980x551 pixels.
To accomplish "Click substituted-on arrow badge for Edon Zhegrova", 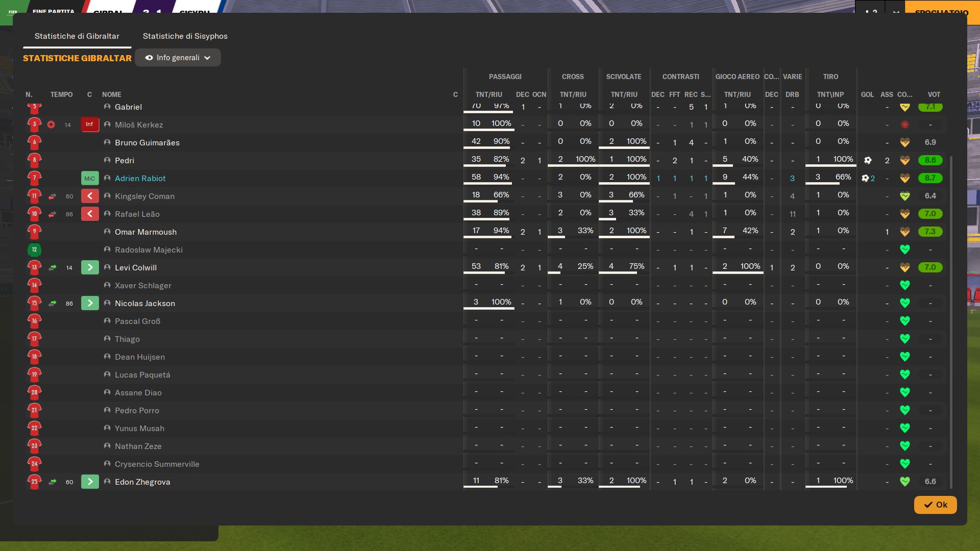I will pyautogui.click(x=90, y=482).
